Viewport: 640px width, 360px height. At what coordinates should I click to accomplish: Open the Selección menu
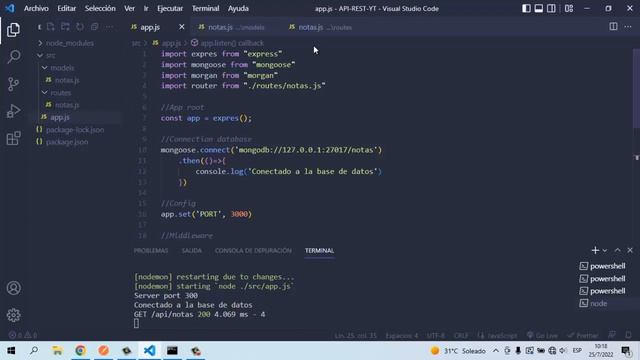point(100,8)
